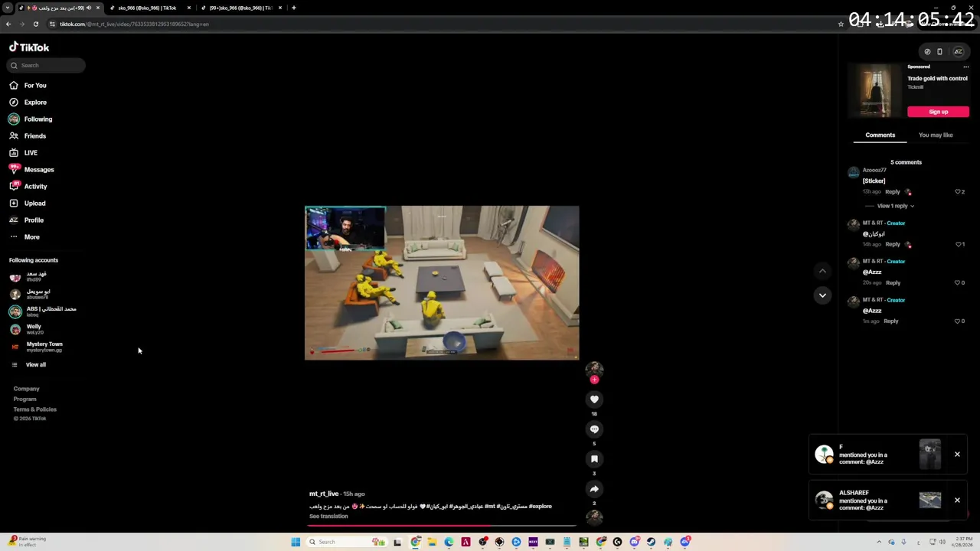Click the TikTok search field
Screen dimensions: 980x551
pyautogui.click(x=47, y=66)
